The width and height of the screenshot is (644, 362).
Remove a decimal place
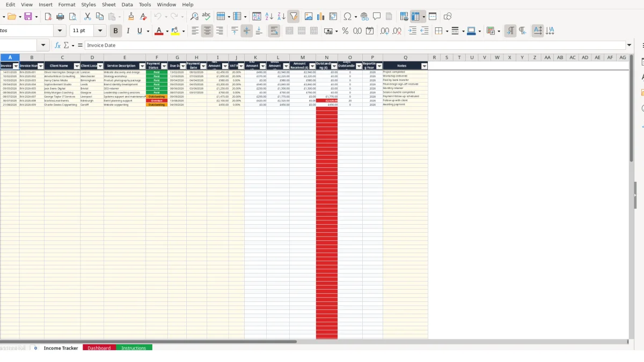pos(397,31)
